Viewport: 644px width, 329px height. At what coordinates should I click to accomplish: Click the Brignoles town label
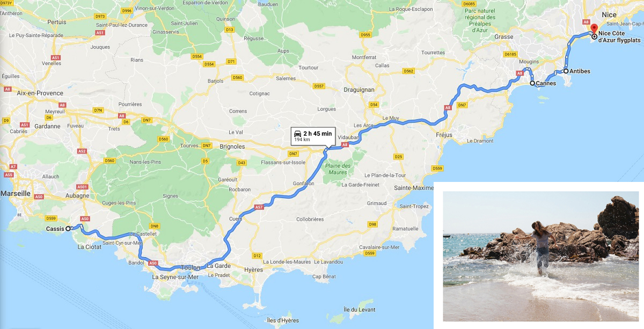coord(232,146)
